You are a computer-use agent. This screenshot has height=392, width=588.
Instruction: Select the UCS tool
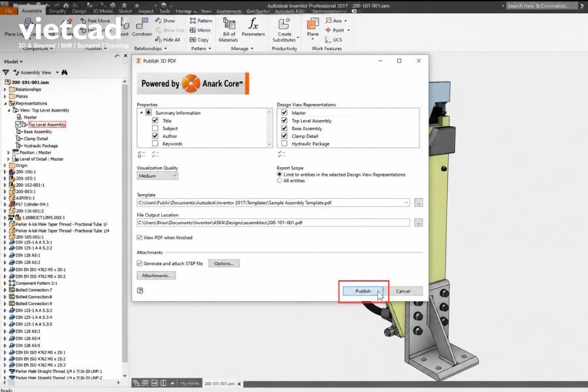click(333, 39)
